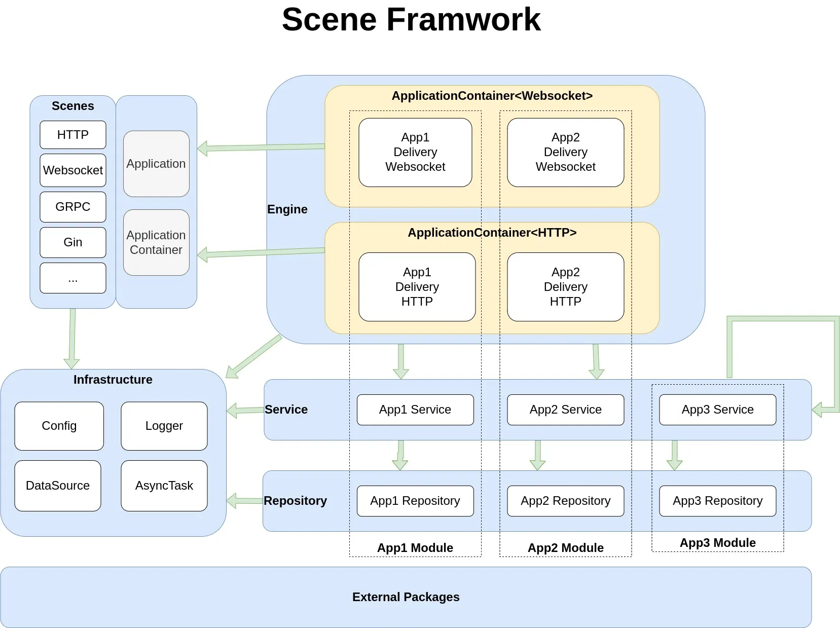The width and height of the screenshot is (840, 628).
Task: Click the Scenes heading
Action: pos(73,106)
